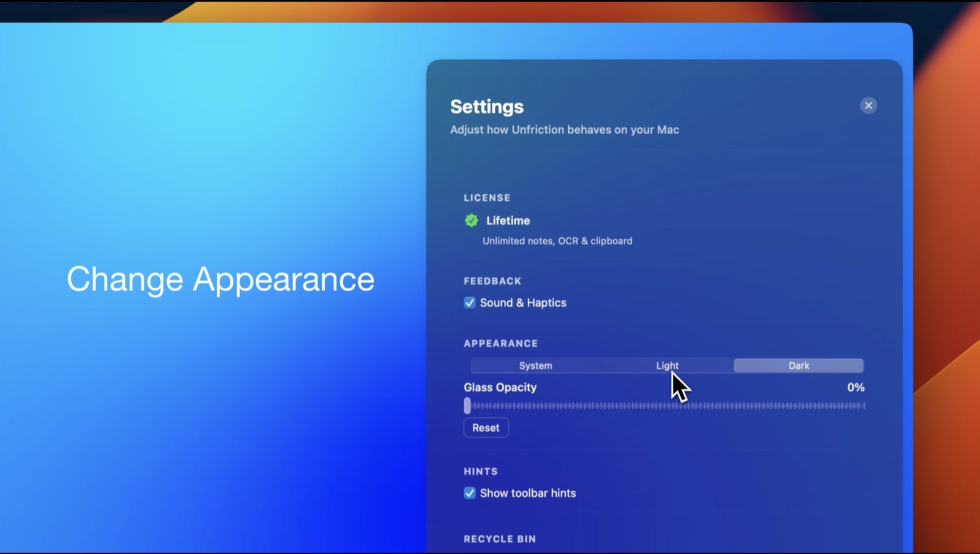Click the Glass Opacity slider handle

467,406
